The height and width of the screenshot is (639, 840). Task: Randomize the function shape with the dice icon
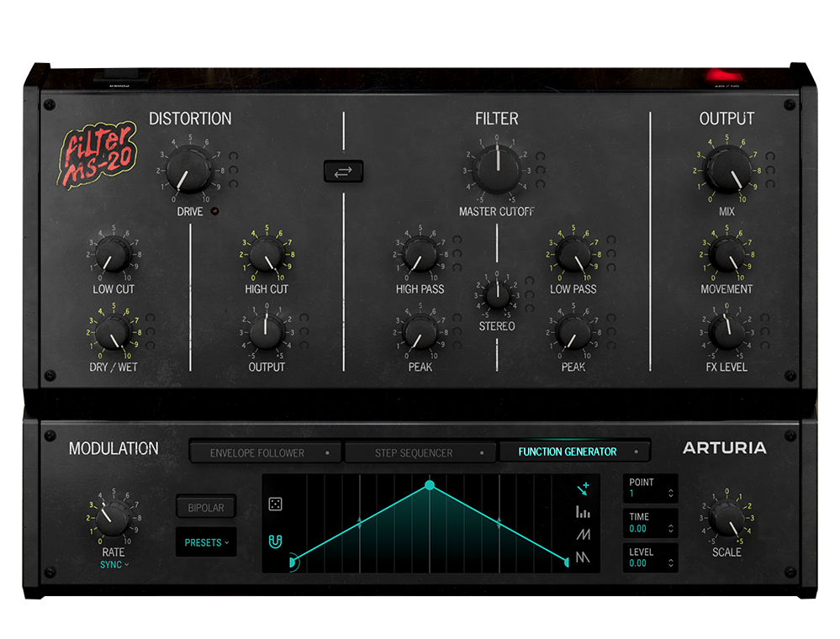click(x=275, y=504)
